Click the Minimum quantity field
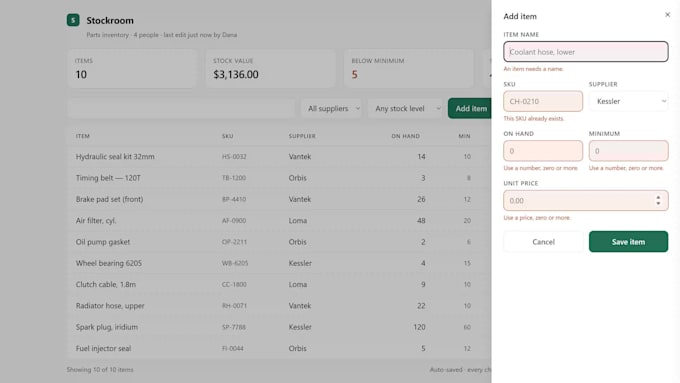This screenshot has height=383, width=680. click(628, 151)
